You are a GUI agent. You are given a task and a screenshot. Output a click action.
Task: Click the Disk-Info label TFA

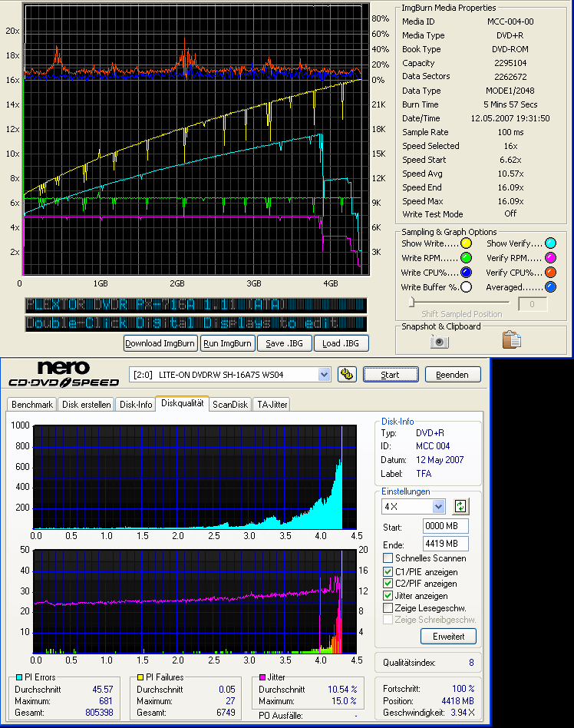(424, 474)
